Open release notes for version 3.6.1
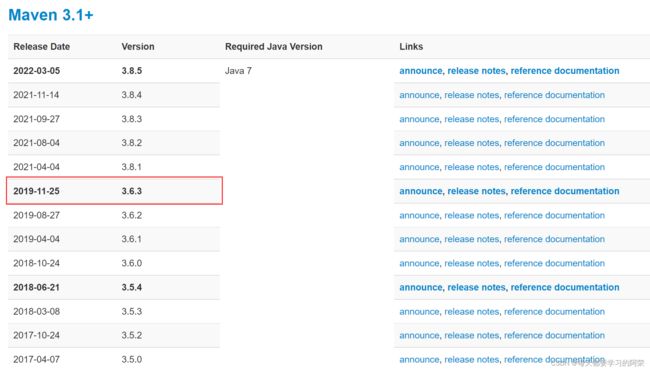The height and width of the screenshot is (370, 650). coord(472,239)
